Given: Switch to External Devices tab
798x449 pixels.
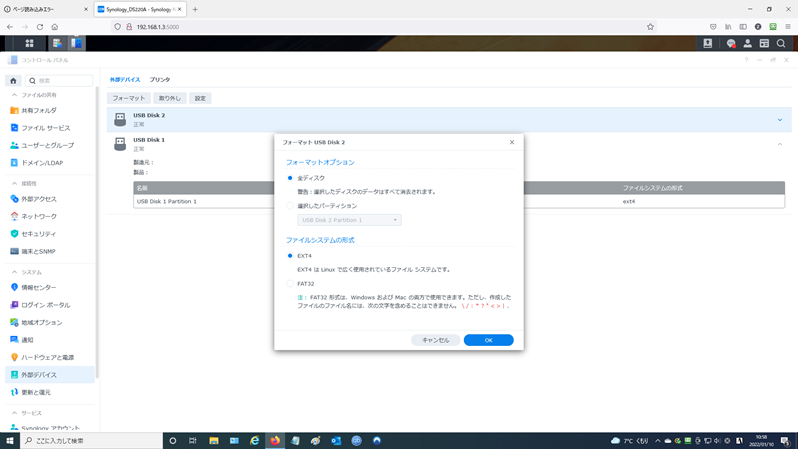Looking at the screenshot, I should (125, 80).
